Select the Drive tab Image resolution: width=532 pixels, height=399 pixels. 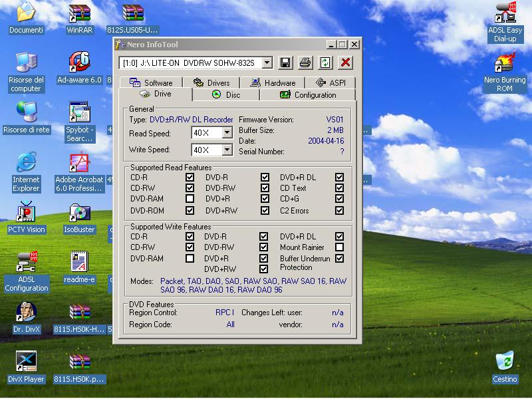pyautogui.click(x=156, y=94)
